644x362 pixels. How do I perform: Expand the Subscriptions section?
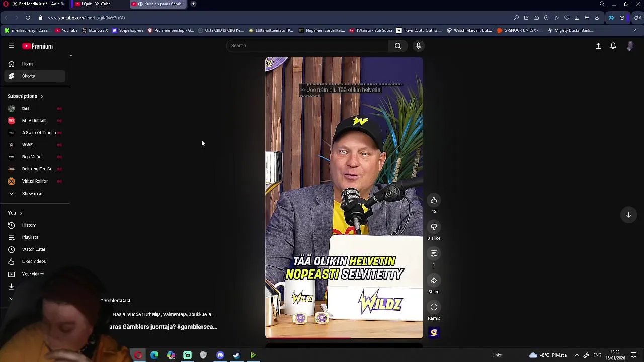click(x=25, y=96)
